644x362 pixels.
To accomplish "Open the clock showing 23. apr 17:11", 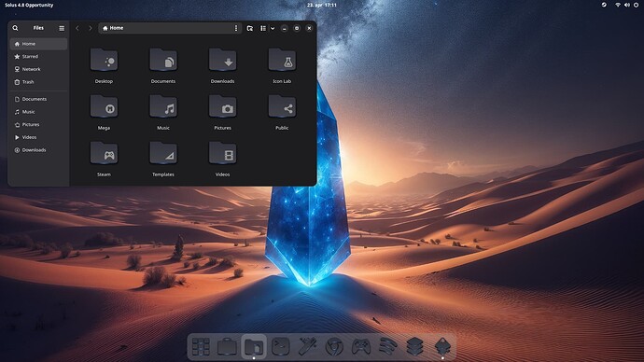I will click(322, 5).
